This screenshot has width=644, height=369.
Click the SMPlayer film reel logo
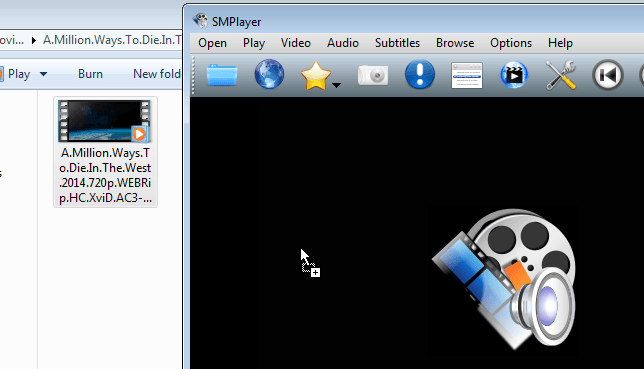coord(504,279)
